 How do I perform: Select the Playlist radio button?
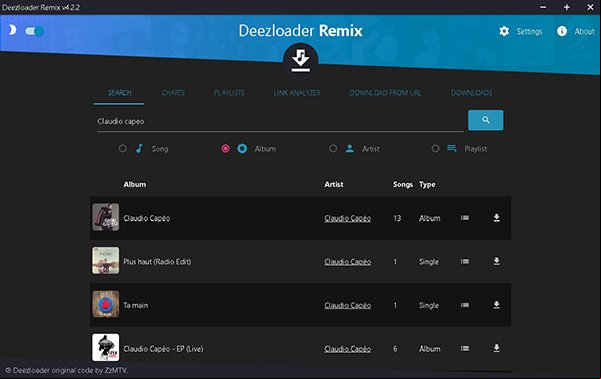coord(435,148)
